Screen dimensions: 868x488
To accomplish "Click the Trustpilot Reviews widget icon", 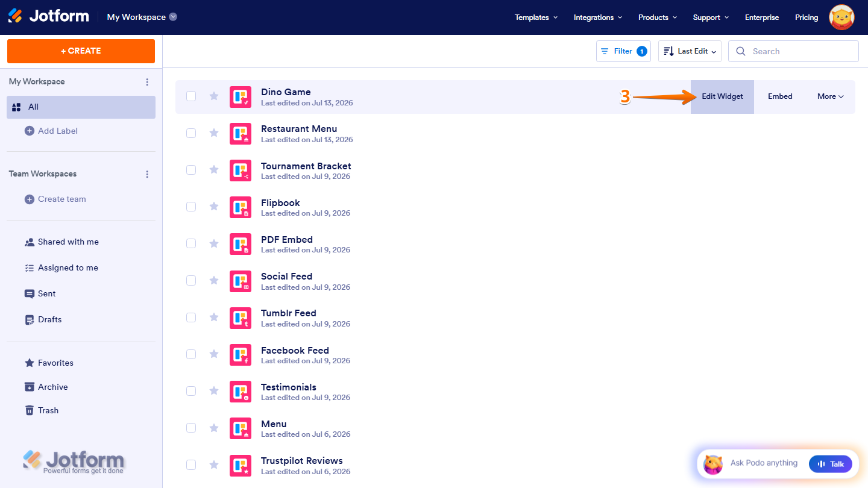I will (241, 466).
